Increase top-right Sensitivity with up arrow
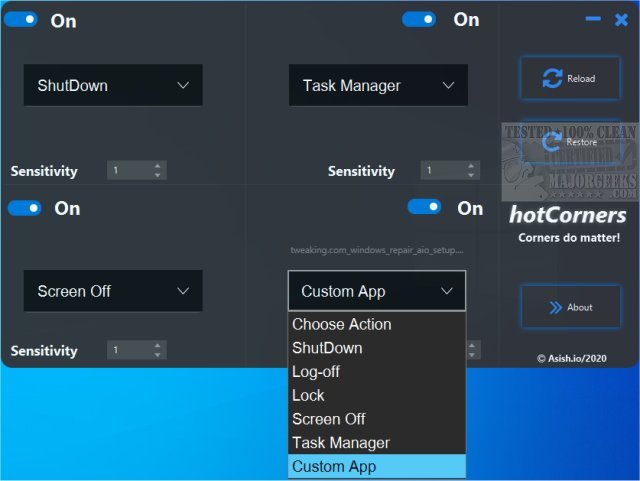 click(x=471, y=166)
